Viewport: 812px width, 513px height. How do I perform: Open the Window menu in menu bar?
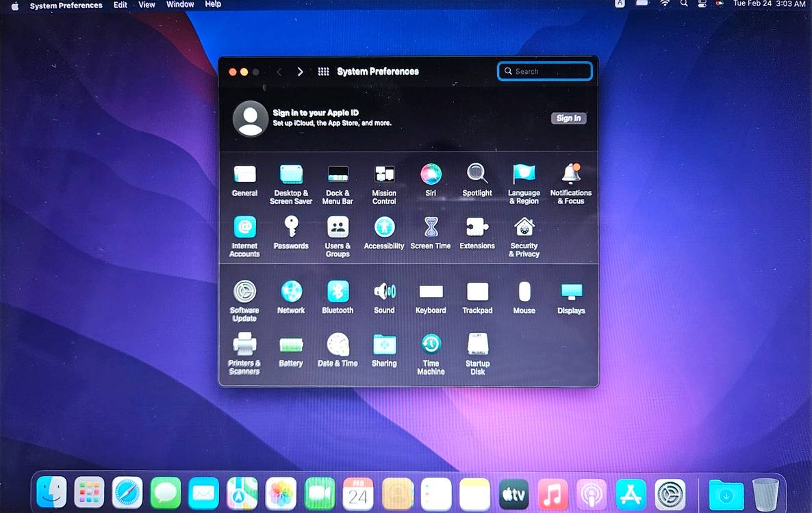pyautogui.click(x=180, y=4)
